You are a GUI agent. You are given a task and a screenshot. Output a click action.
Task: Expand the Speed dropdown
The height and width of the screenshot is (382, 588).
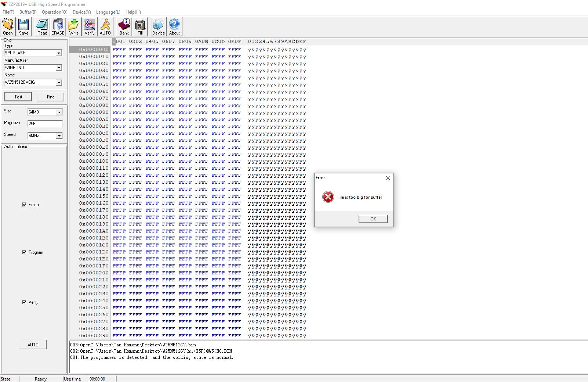coord(59,136)
